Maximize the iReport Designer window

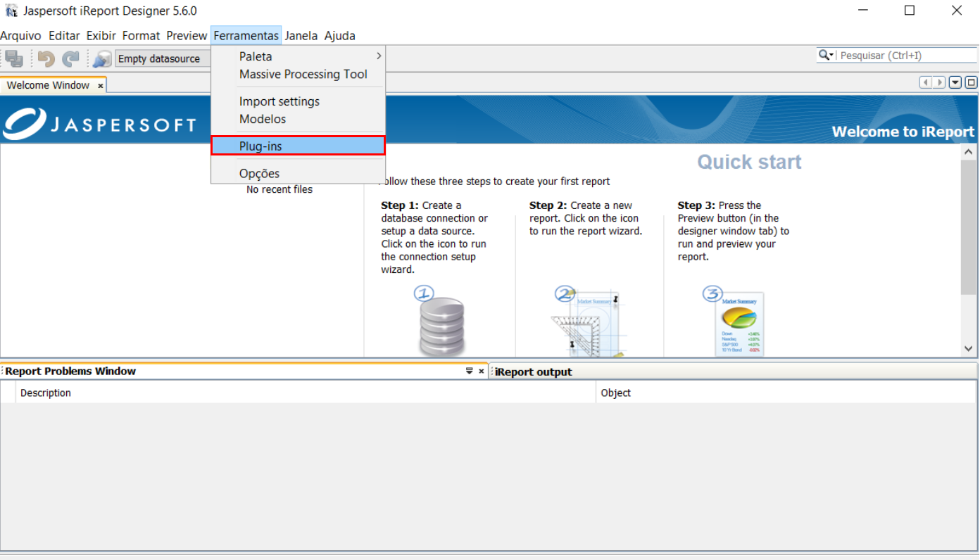click(x=909, y=11)
